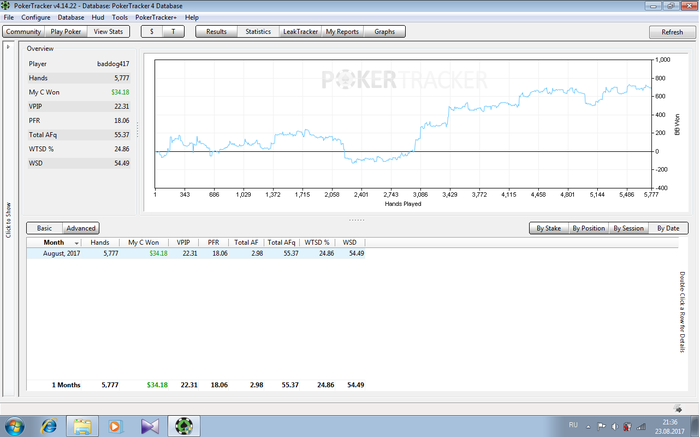Switch to Advanced report view
The image size is (700, 437).
(x=81, y=228)
